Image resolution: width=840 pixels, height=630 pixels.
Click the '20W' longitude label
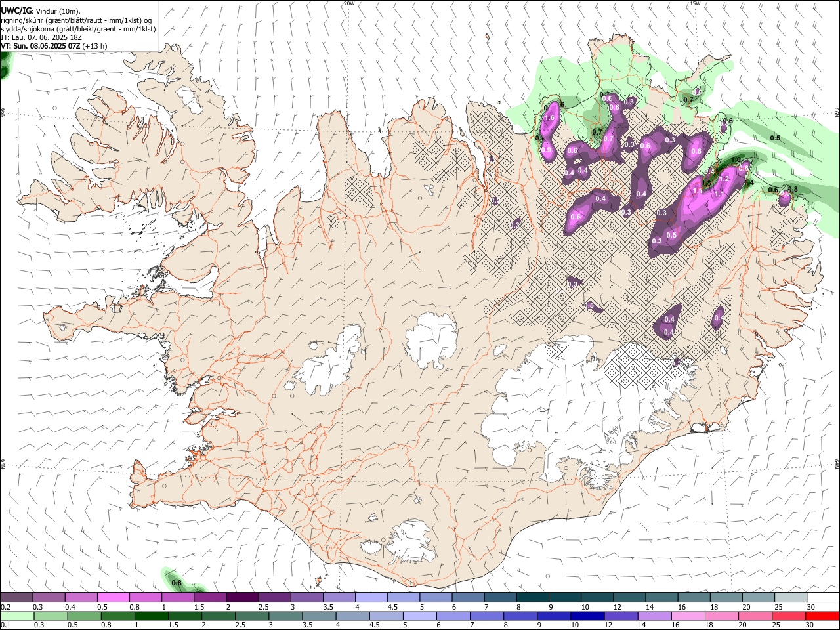[349, 3]
